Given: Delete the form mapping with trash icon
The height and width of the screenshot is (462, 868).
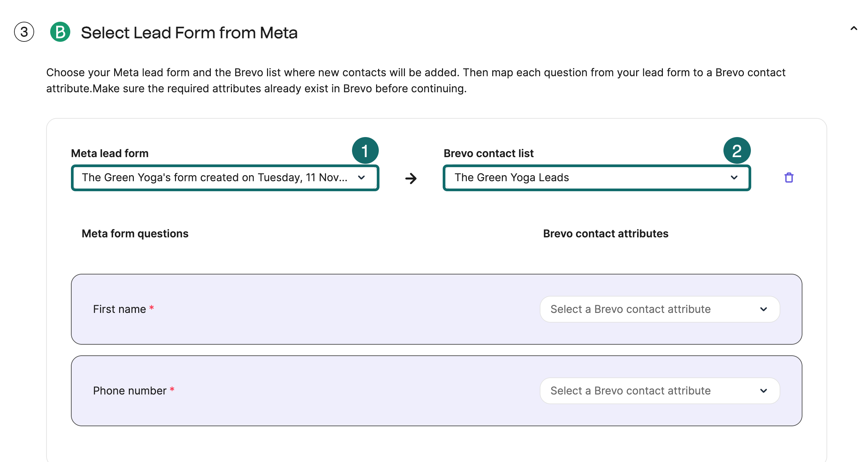Looking at the screenshot, I should tap(788, 178).
